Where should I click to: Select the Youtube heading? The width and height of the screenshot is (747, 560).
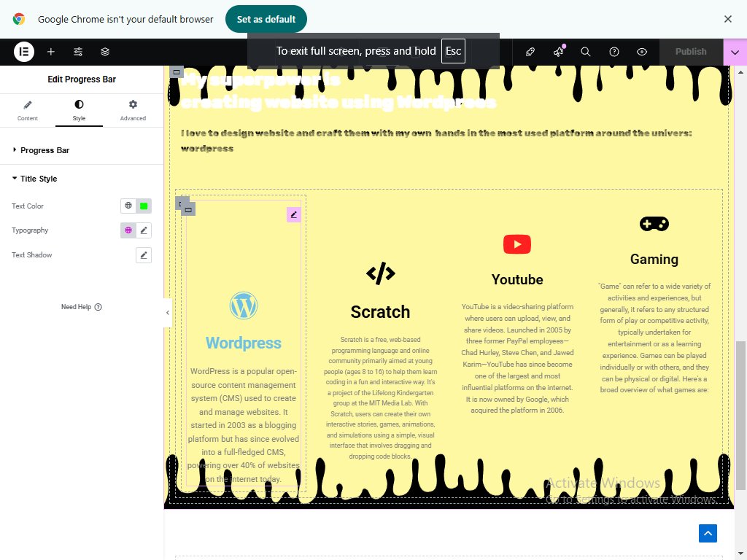[517, 279]
